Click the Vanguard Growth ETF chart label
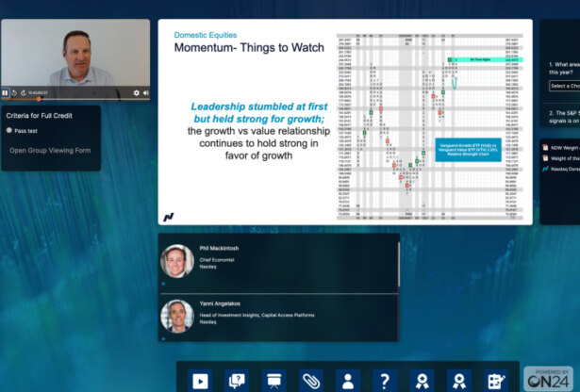Screen dimensions: 580x392 point(468,150)
